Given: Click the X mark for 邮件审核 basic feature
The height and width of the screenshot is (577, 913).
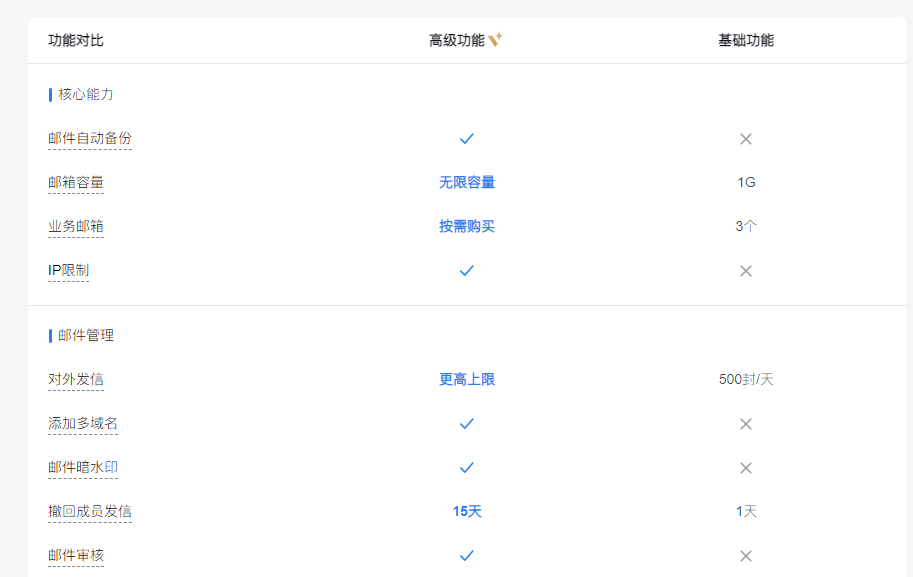Looking at the screenshot, I should pos(745,555).
